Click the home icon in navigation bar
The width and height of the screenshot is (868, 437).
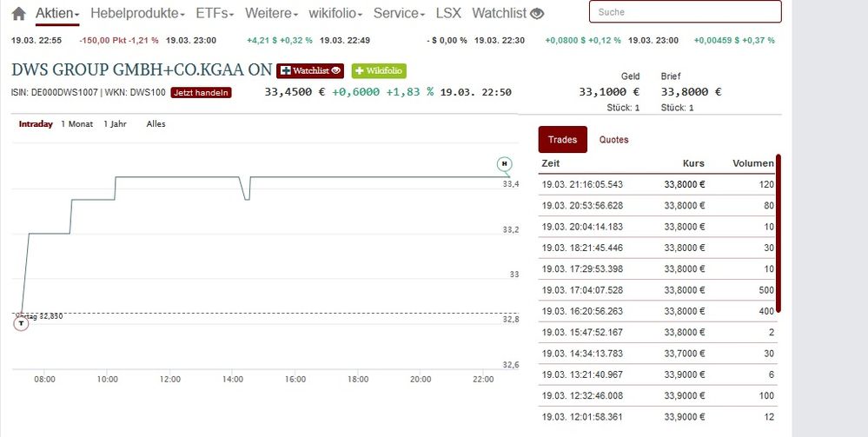tap(18, 14)
